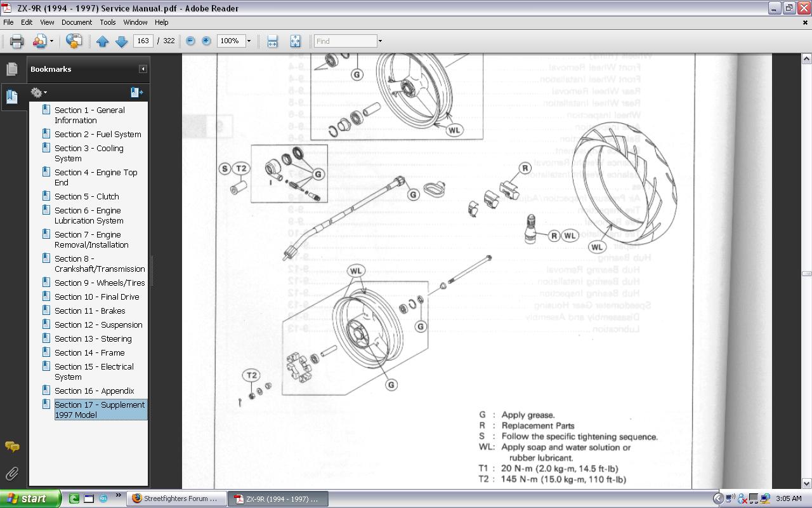Click the page number input field

143,41
